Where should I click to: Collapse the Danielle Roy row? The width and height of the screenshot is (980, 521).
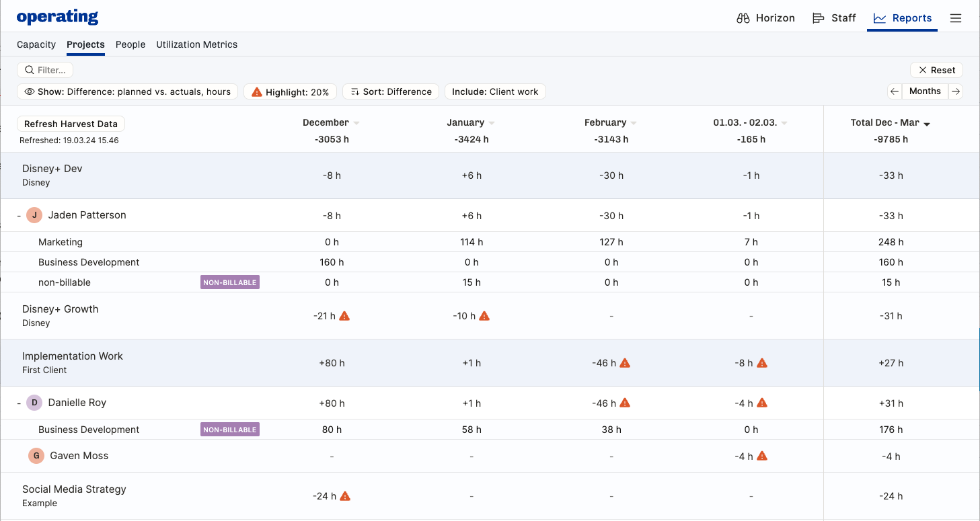tap(19, 403)
